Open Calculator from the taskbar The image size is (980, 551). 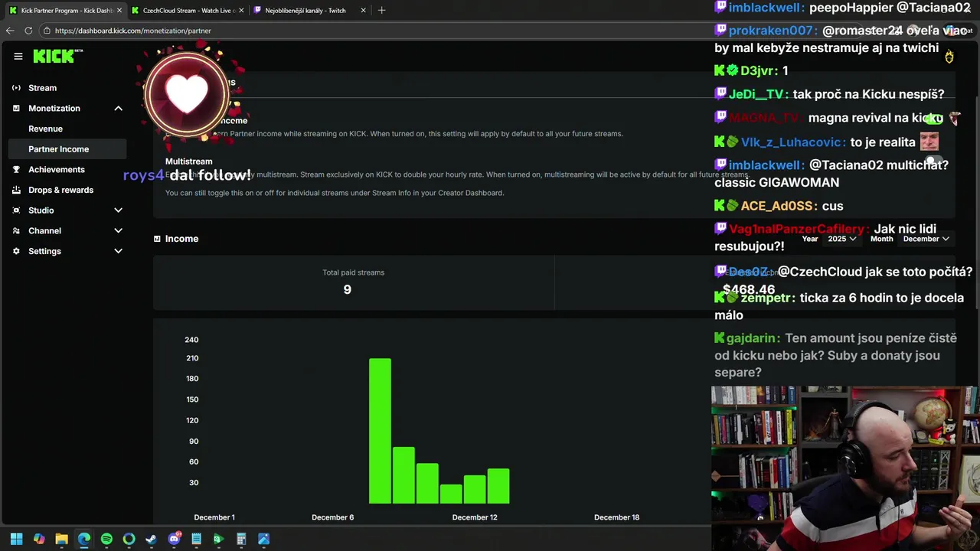coord(241,540)
